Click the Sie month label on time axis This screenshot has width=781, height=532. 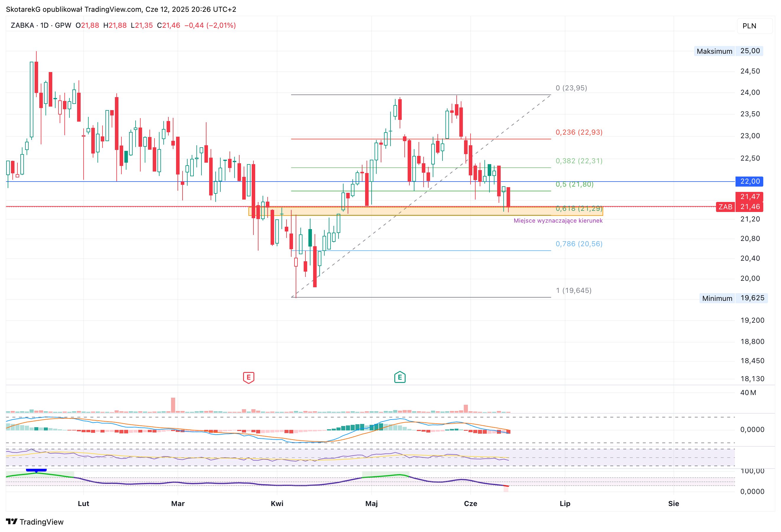[673, 503]
